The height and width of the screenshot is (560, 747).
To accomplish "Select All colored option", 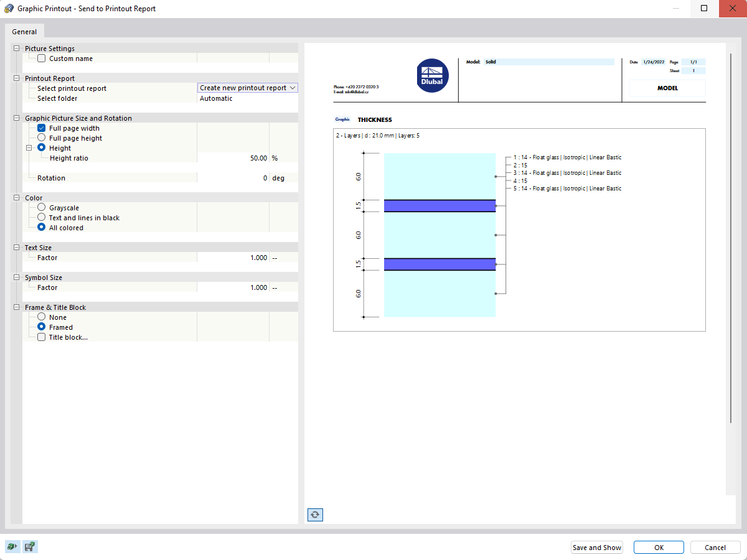I will pyautogui.click(x=41, y=228).
